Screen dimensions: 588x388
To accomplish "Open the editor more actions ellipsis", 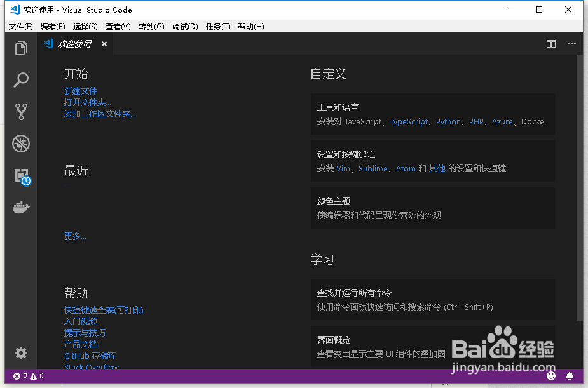I will 571,44.
